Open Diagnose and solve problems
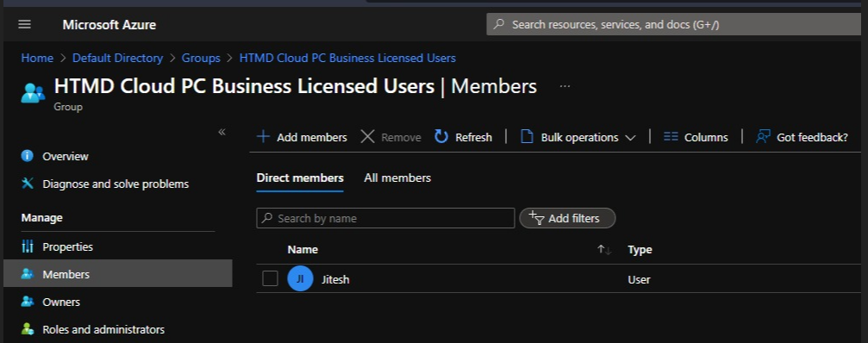The width and height of the screenshot is (868, 343). pyautogui.click(x=116, y=184)
